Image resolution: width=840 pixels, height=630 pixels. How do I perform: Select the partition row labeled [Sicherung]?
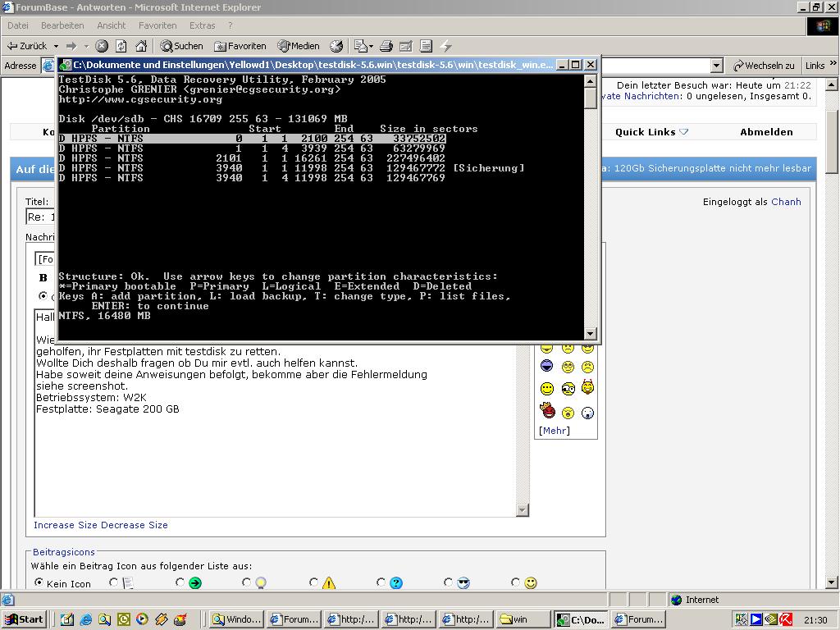(x=291, y=167)
